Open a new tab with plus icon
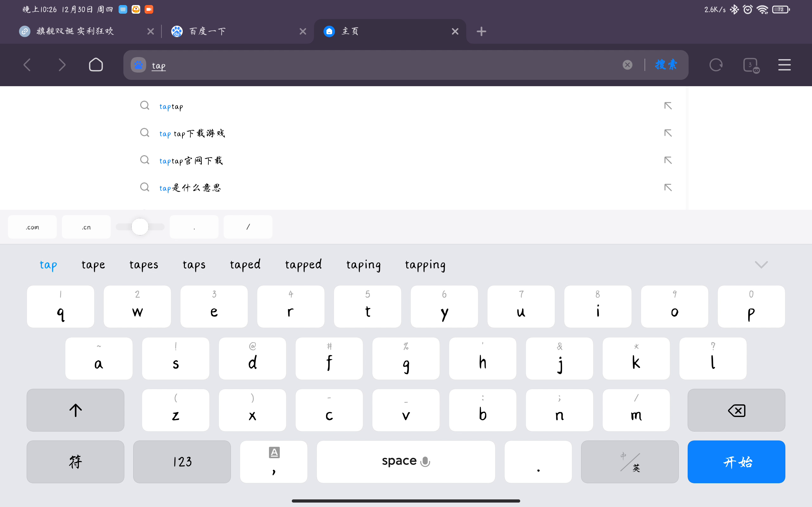This screenshot has width=812, height=507. coord(481,31)
